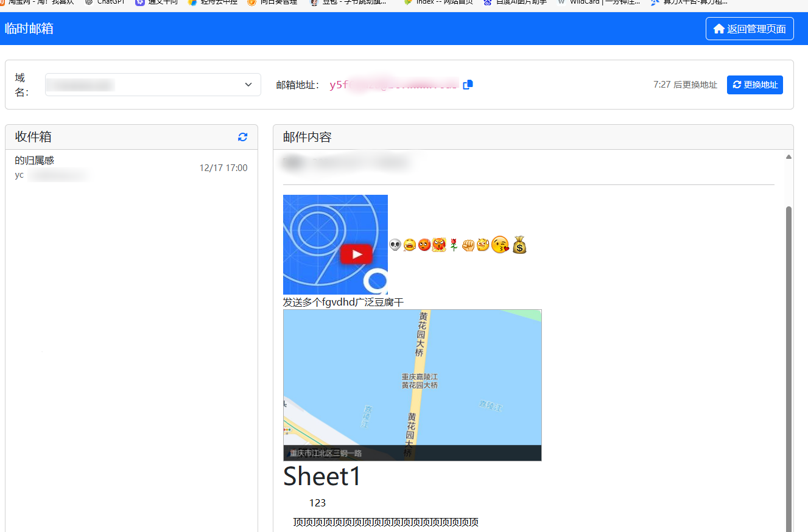Click the 返回管理页面 button

pos(749,29)
